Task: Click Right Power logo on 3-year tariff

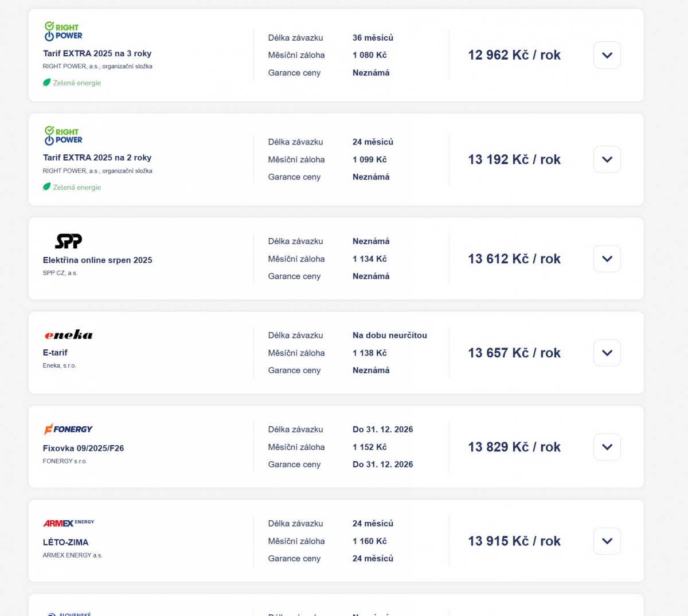Action: 63,32
